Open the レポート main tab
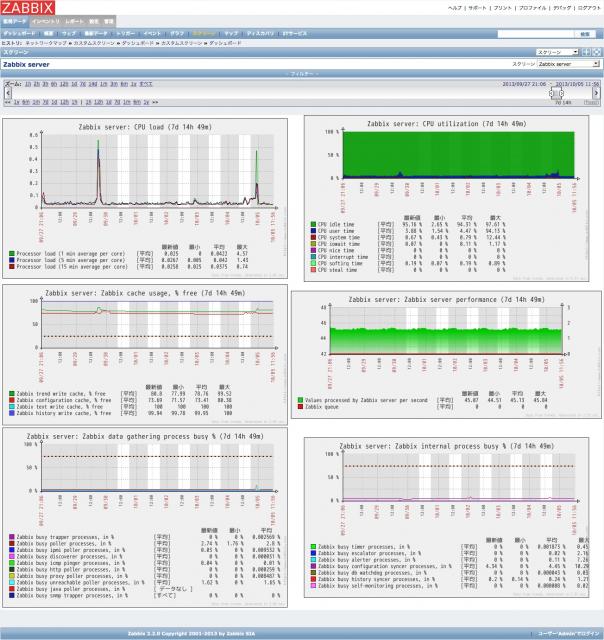This screenshot has height=640, width=604. [x=74, y=21]
